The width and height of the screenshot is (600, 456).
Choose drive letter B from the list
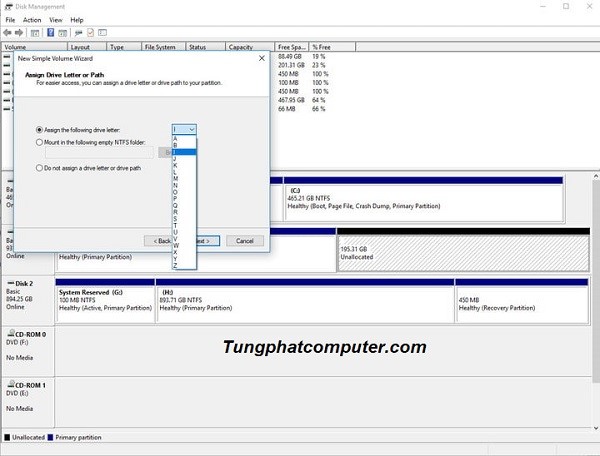pyautogui.click(x=184, y=145)
